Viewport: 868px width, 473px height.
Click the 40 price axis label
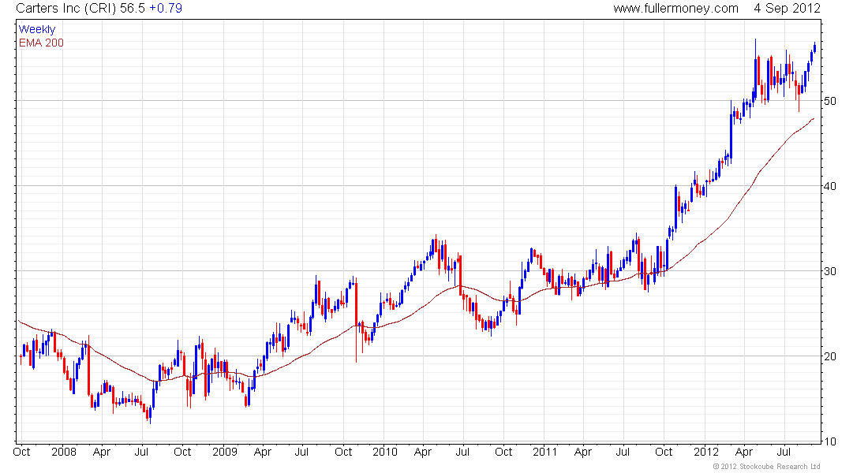(830, 186)
